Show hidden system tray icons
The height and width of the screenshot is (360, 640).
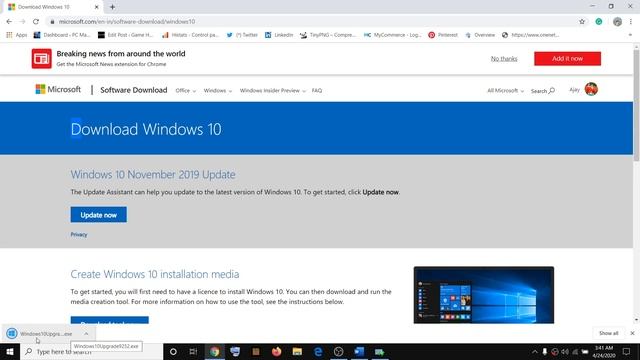click(535, 352)
